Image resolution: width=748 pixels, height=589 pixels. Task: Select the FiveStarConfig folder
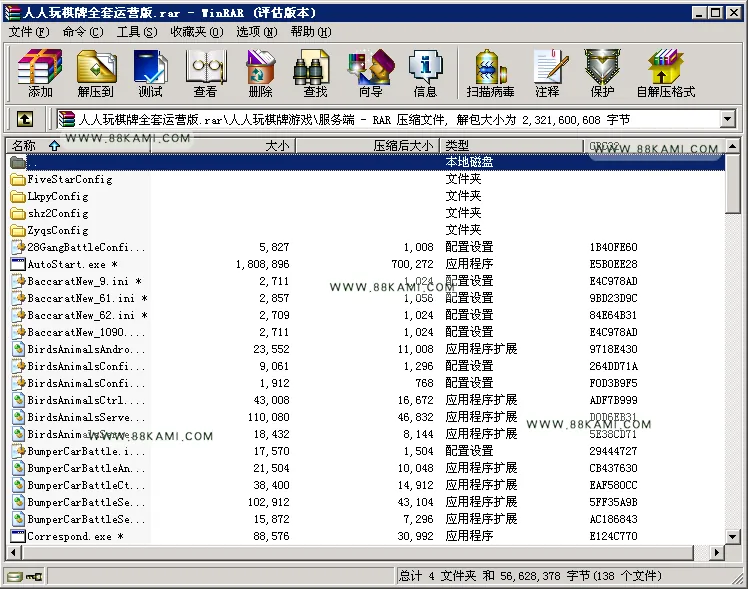point(70,179)
